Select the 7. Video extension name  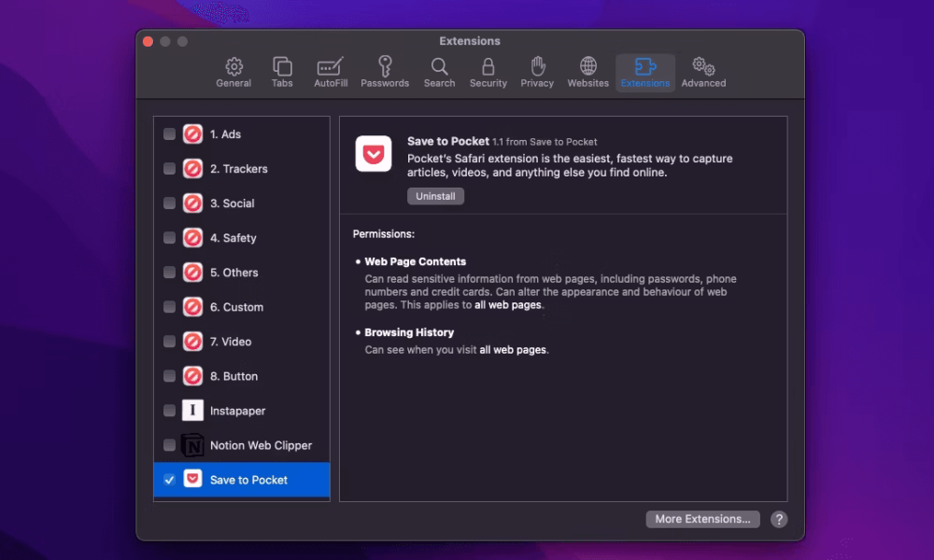[x=231, y=341]
